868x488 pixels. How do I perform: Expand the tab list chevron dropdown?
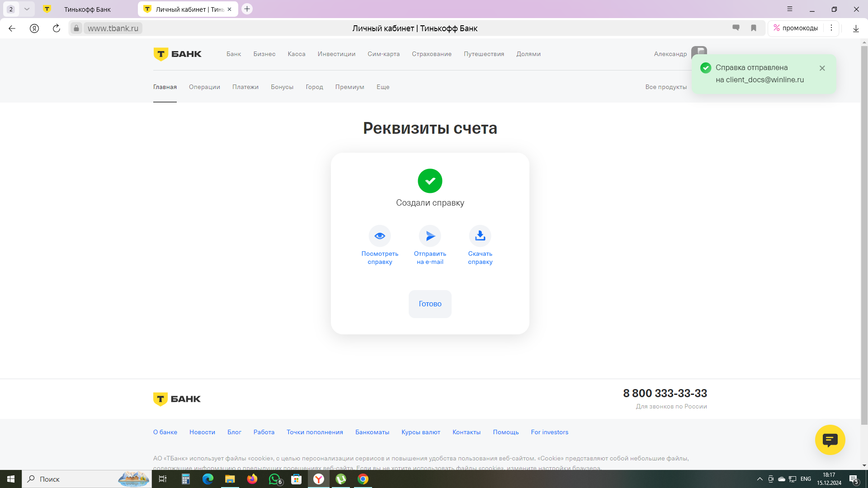tap(27, 9)
